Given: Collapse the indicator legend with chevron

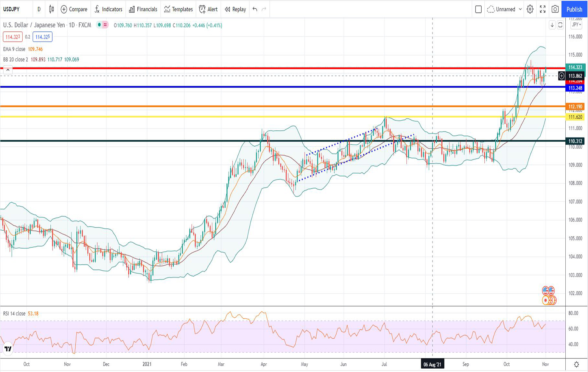Looking at the screenshot, I should pyautogui.click(x=8, y=70).
